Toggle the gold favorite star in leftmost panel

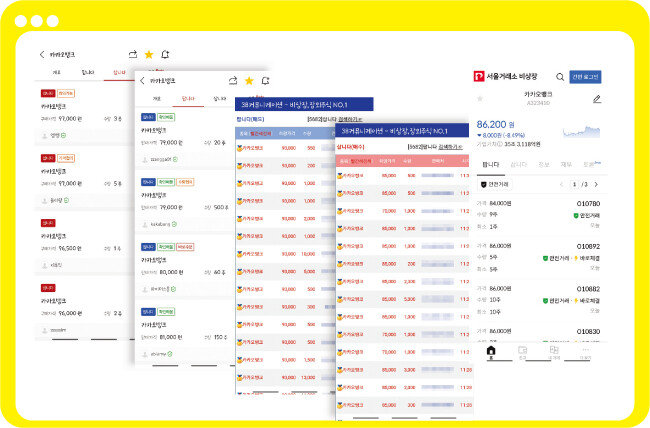149,54
